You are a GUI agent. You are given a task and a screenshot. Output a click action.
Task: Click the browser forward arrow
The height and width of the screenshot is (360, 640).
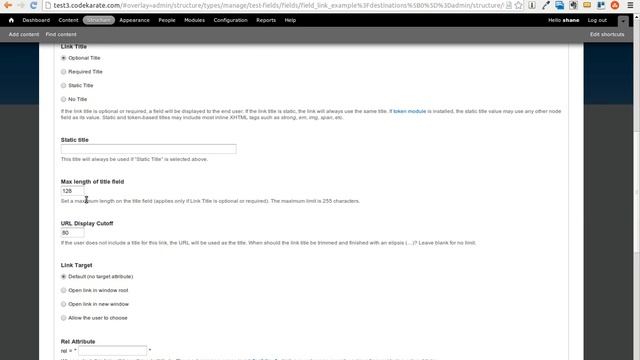pos(21,5)
